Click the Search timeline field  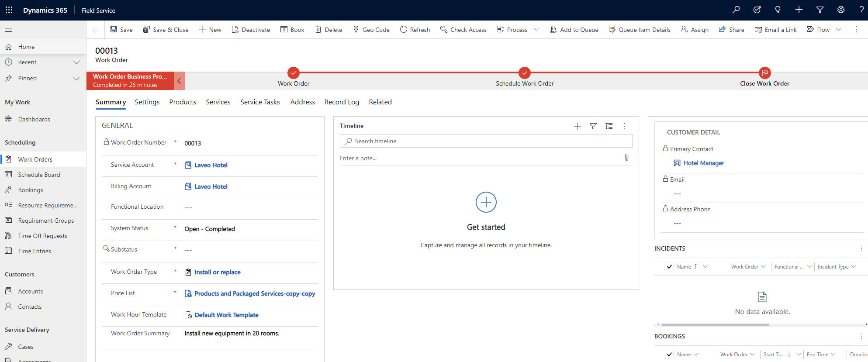click(486, 141)
